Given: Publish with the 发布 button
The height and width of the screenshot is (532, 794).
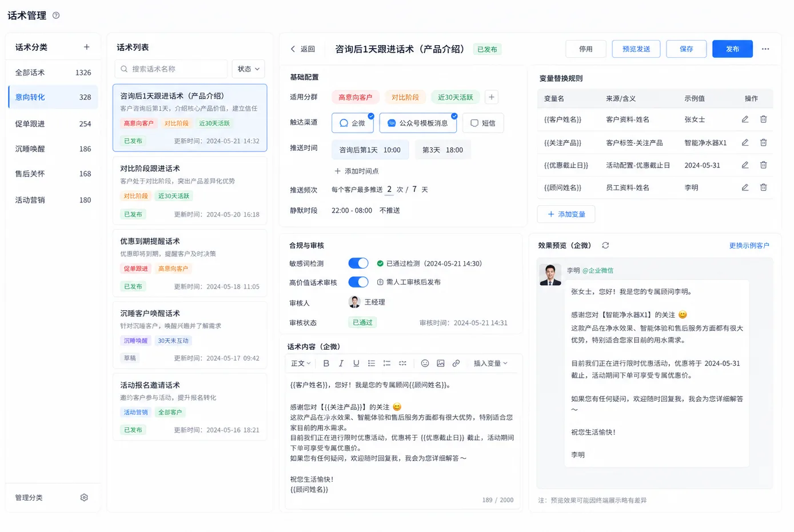Looking at the screenshot, I should coord(732,49).
